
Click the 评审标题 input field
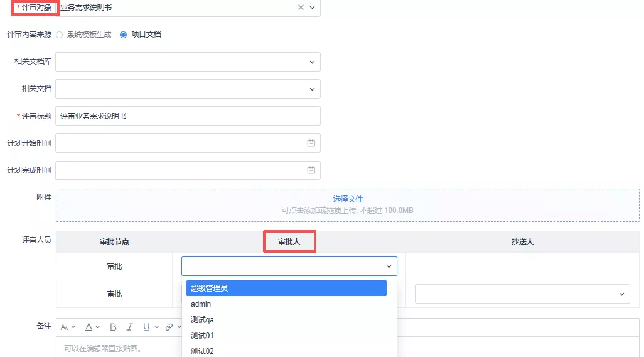[188, 116]
